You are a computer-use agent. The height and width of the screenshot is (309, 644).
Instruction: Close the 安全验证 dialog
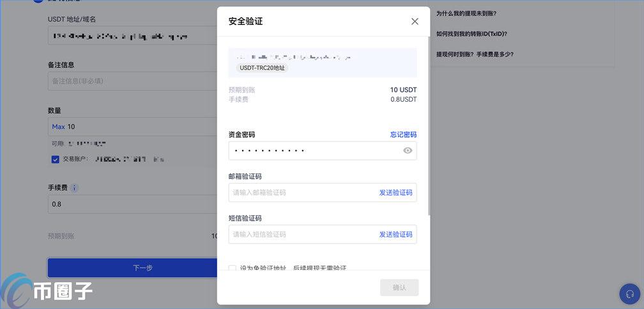coord(415,21)
